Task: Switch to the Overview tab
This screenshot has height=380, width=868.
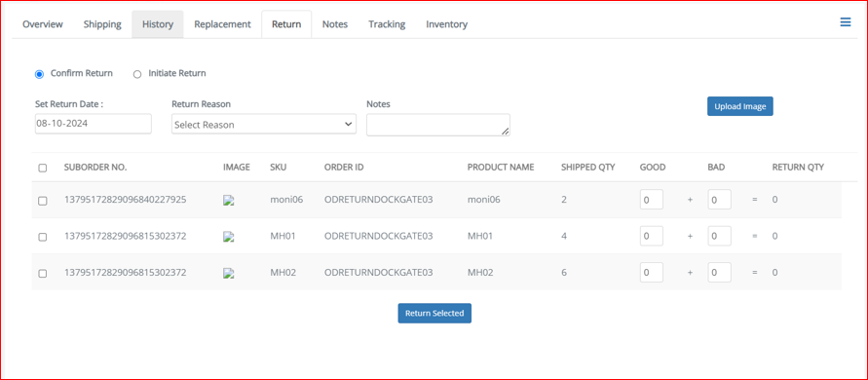Action: coord(43,24)
